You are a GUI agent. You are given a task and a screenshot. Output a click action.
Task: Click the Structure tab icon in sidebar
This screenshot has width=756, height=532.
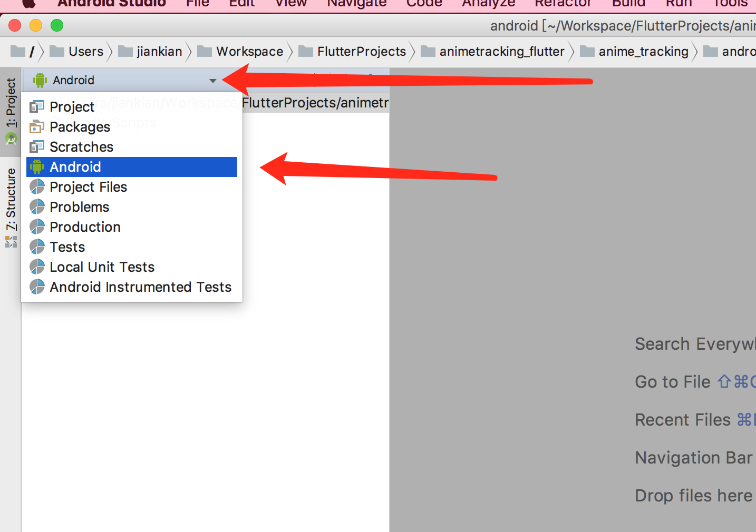pos(11,242)
